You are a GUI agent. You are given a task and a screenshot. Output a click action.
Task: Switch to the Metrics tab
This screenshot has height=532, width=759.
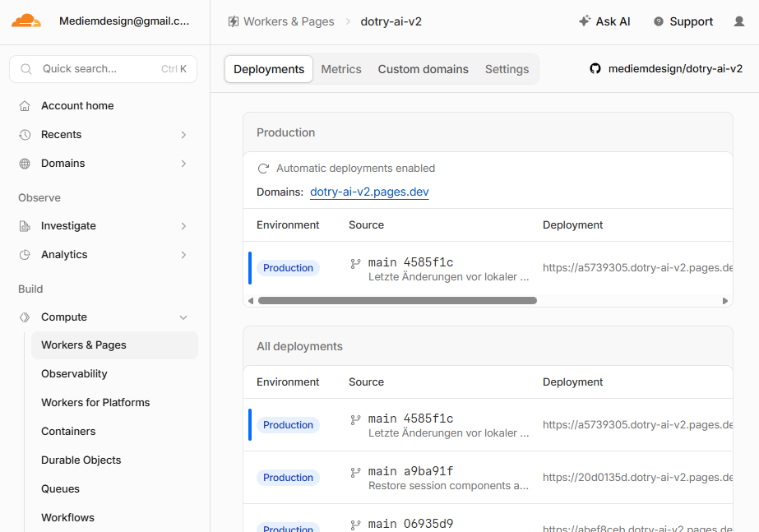(x=341, y=69)
